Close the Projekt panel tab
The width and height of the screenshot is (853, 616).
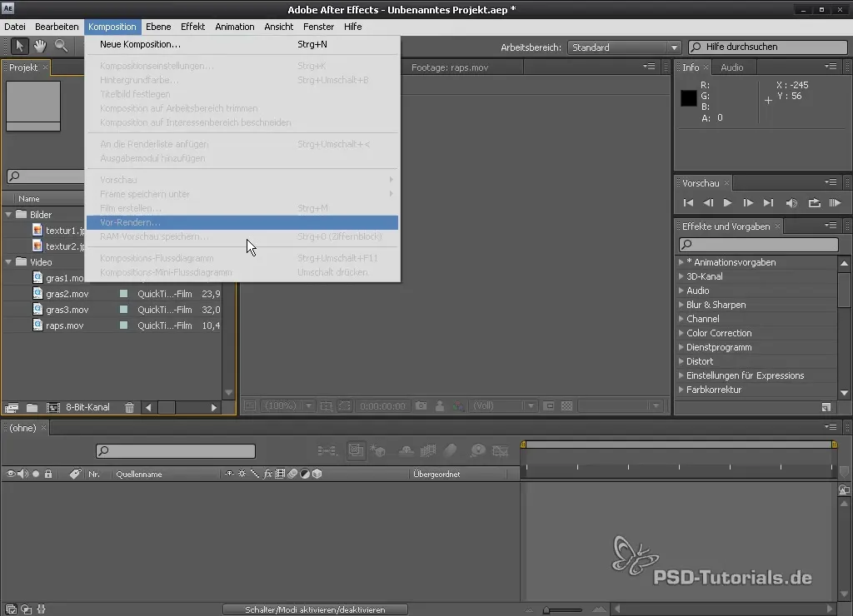[45, 67]
